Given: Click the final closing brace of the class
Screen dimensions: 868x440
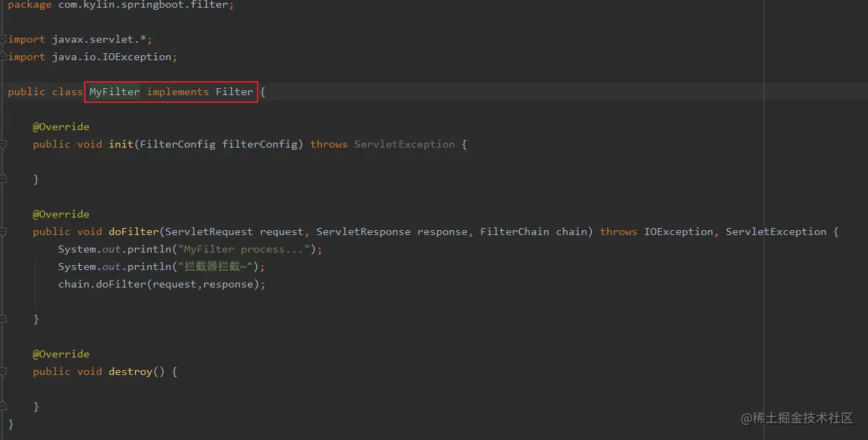Looking at the screenshot, I should pos(10,424).
